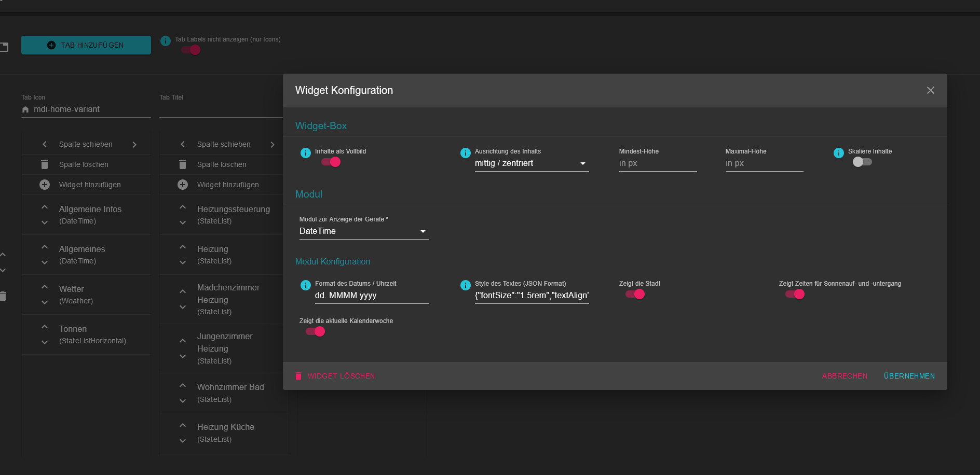Click the info icon beside Skaliere Inhalte

(x=839, y=152)
